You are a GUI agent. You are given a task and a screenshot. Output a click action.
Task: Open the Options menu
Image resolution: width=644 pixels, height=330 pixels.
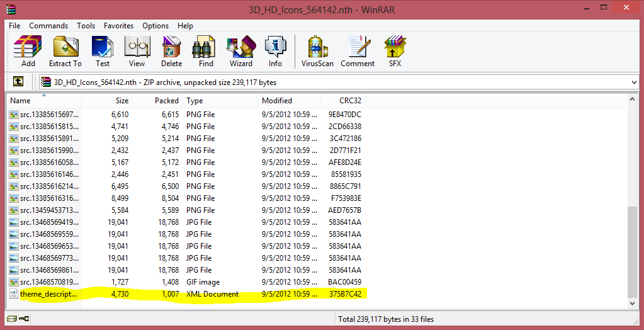[x=155, y=25]
